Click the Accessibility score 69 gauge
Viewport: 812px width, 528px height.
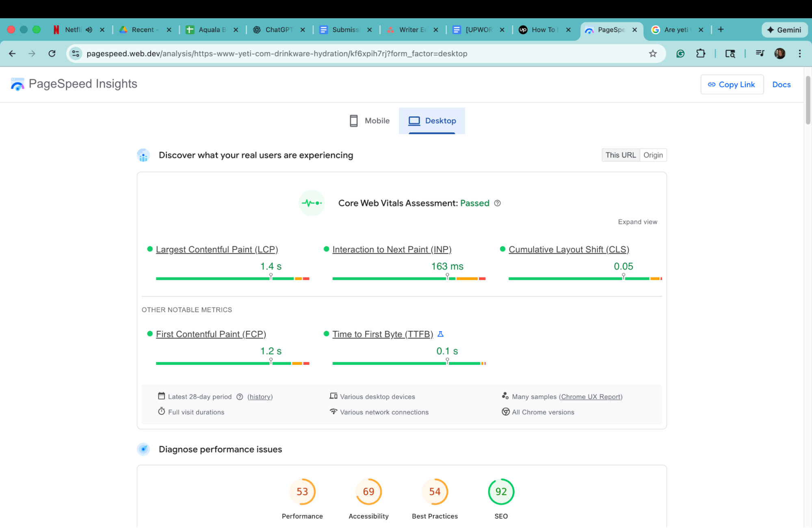368,491
